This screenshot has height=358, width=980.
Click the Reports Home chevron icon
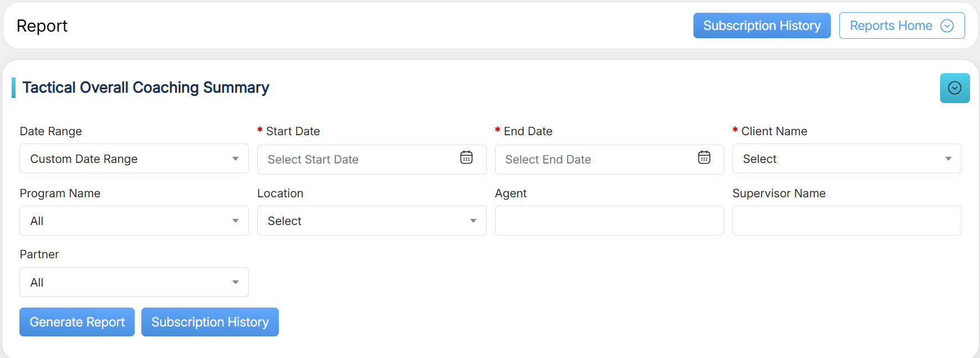click(947, 26)
